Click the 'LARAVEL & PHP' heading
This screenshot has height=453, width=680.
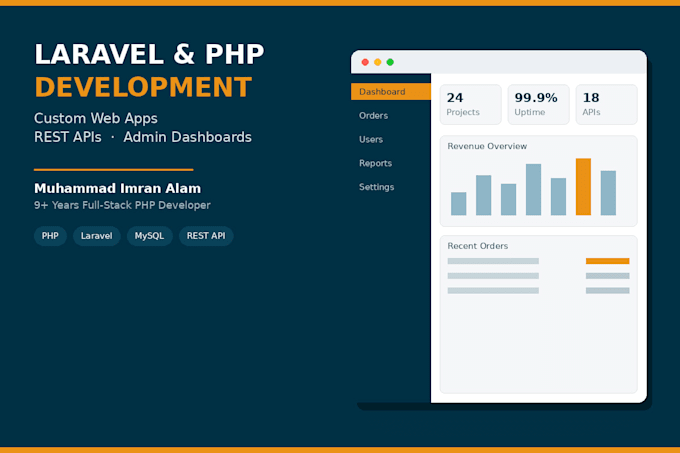coord(149,54)
